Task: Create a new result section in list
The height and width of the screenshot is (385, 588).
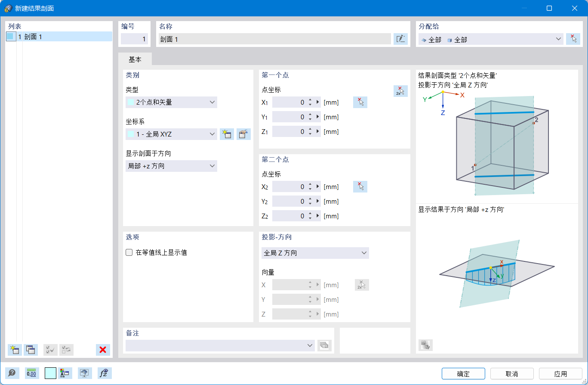Action: [14, 350]
